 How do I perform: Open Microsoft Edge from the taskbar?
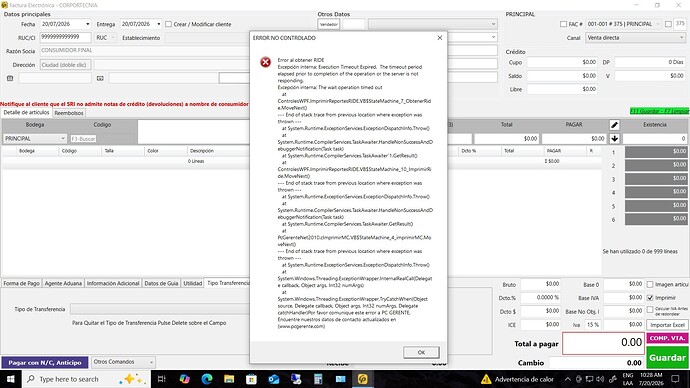tap(207, 379)
